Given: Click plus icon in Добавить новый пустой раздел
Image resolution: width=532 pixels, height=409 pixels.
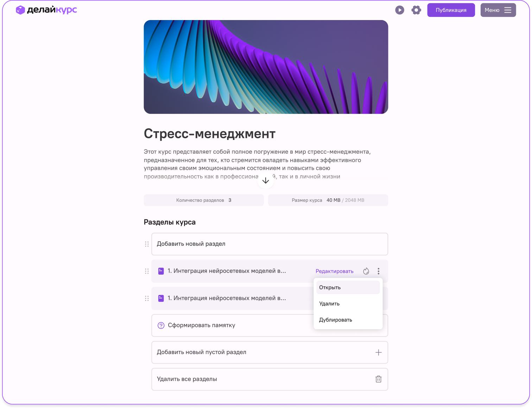Looking at the screenshot, I should [x=379, y=352].
